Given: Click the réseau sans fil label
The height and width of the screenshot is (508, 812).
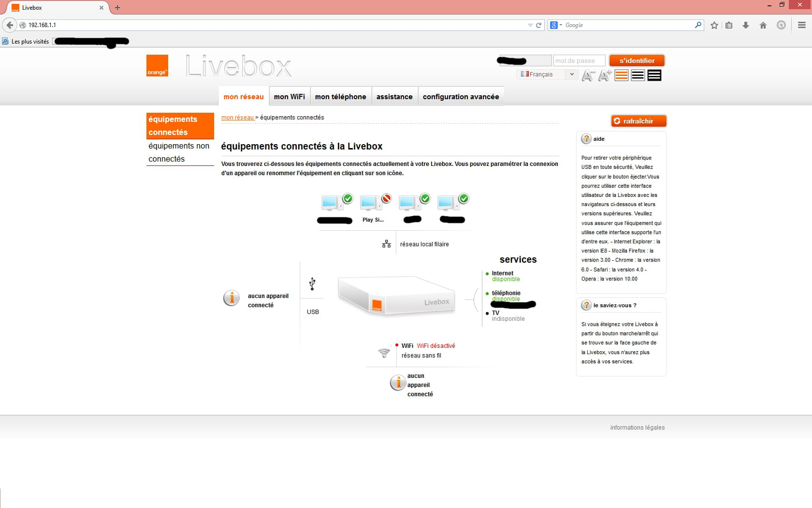Looking at the screenshot, I should [421, 356].
